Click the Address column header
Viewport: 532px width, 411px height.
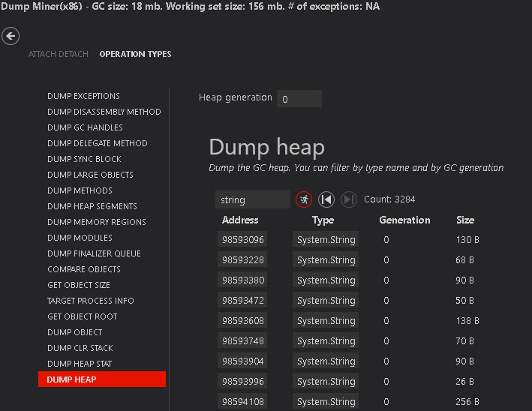(240, 220)
